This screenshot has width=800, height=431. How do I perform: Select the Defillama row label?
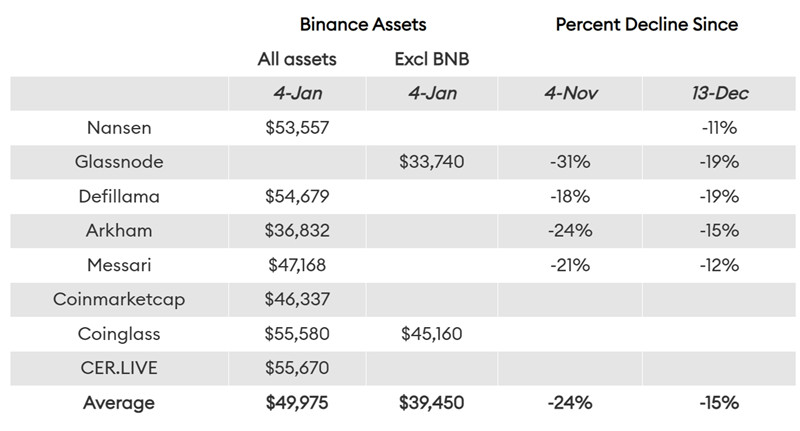120,196
